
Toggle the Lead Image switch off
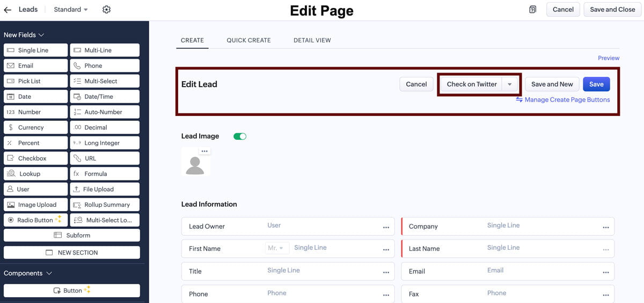coord(240,136)
